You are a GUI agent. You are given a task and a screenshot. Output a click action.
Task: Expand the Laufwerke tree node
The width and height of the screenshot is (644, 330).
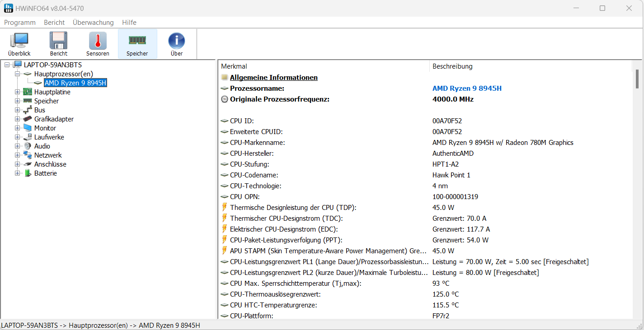click(x=18, y=137)
